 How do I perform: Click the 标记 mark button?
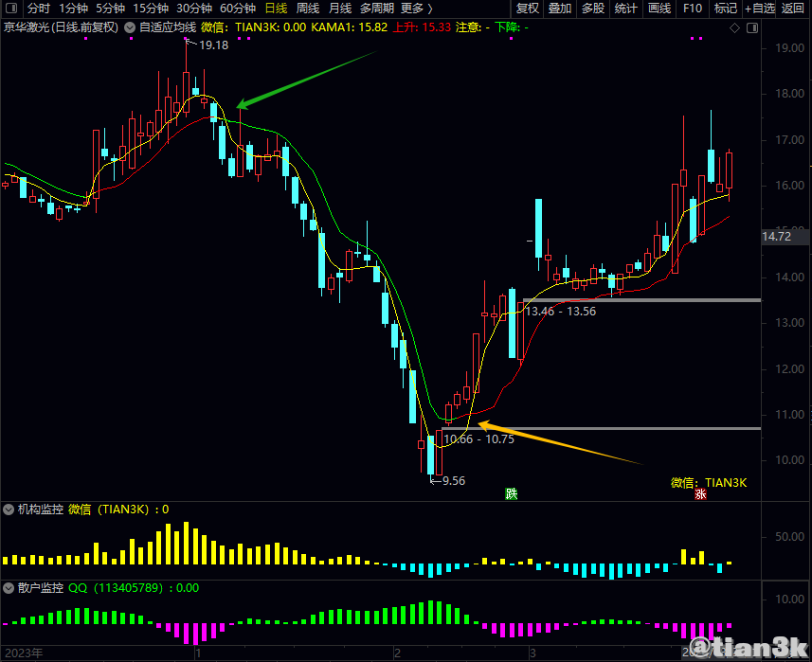[x=725, y=9]
